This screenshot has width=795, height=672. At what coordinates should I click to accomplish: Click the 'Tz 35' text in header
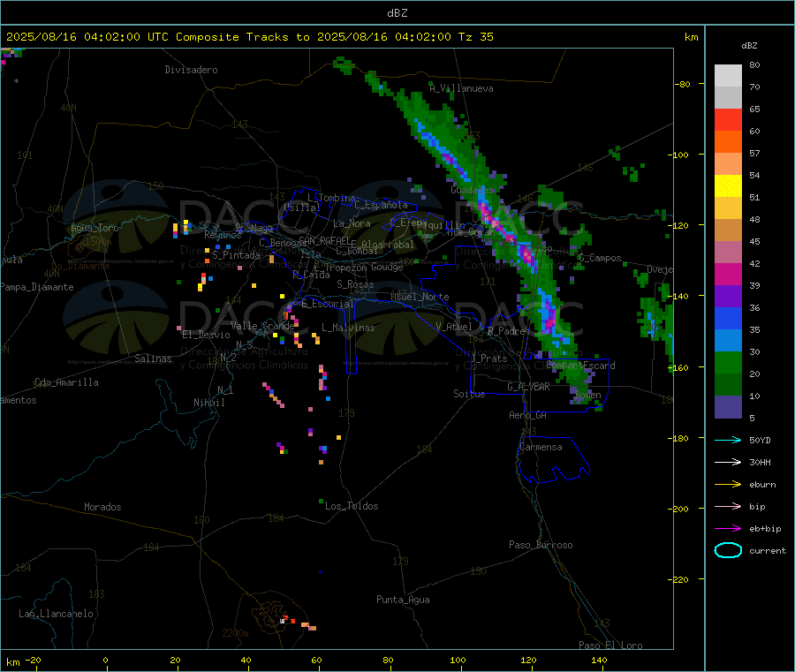475,37
